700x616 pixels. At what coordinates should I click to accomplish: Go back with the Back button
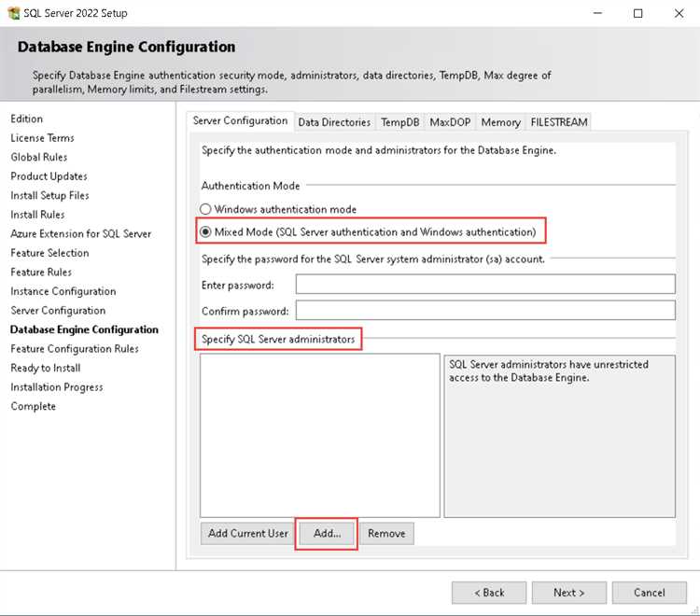pyautogui.click(x=488, y=593)
